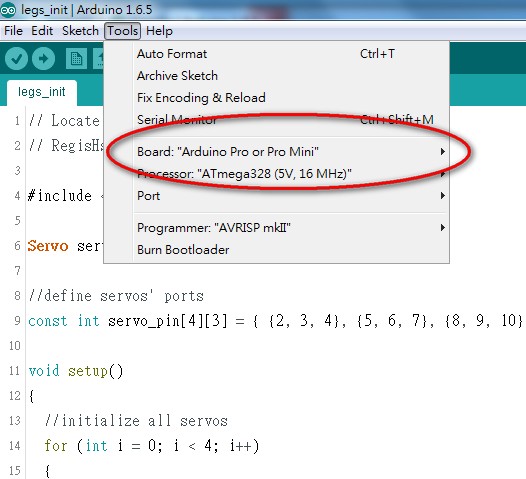Click the '#include' line in editor

(x=60, y=196)
